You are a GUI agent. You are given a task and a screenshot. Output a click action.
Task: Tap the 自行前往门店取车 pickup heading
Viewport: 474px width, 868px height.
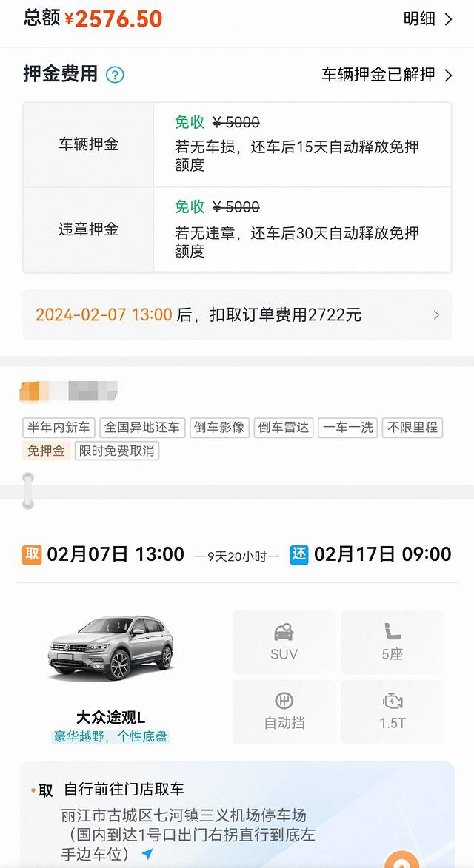point(124,790)
